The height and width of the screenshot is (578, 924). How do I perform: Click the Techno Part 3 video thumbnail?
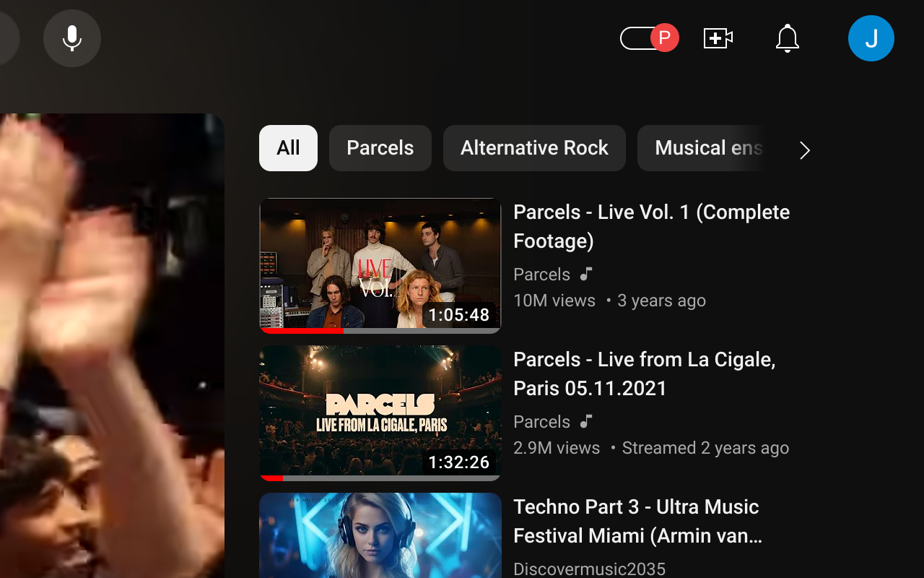point(380,535)
